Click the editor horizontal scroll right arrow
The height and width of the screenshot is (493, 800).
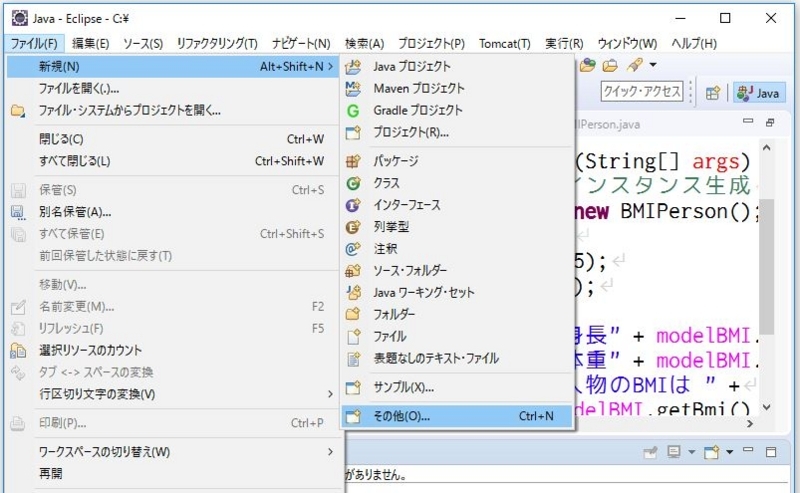(x=749, y=424)
